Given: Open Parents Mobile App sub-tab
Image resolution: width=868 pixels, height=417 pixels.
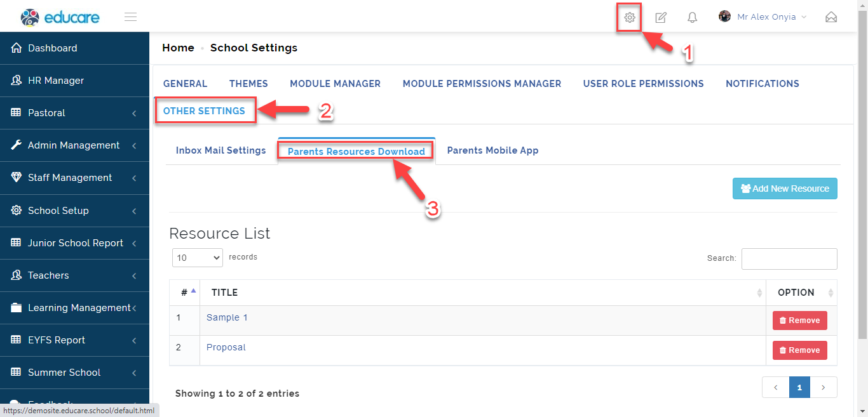Looking at the screenshot, I should click(x=492, y=150).
